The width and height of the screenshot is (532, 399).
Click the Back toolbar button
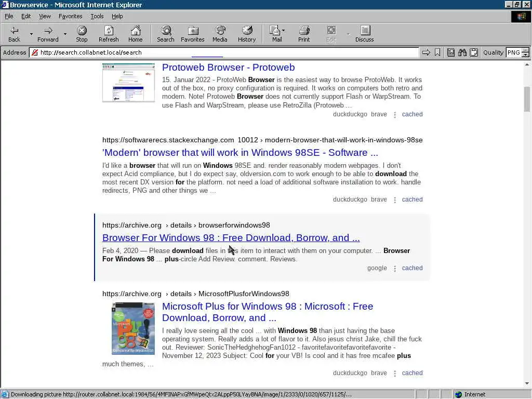[x=14, y=34]
